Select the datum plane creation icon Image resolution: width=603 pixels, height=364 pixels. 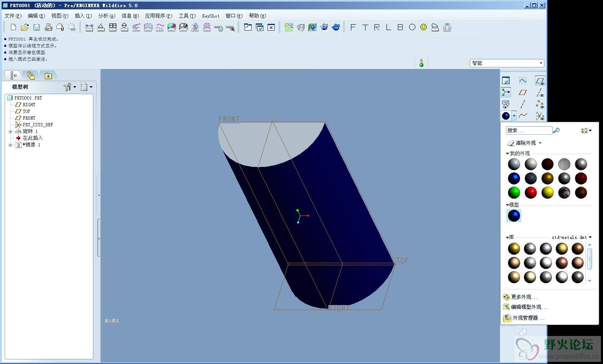[x=523, y=92]
